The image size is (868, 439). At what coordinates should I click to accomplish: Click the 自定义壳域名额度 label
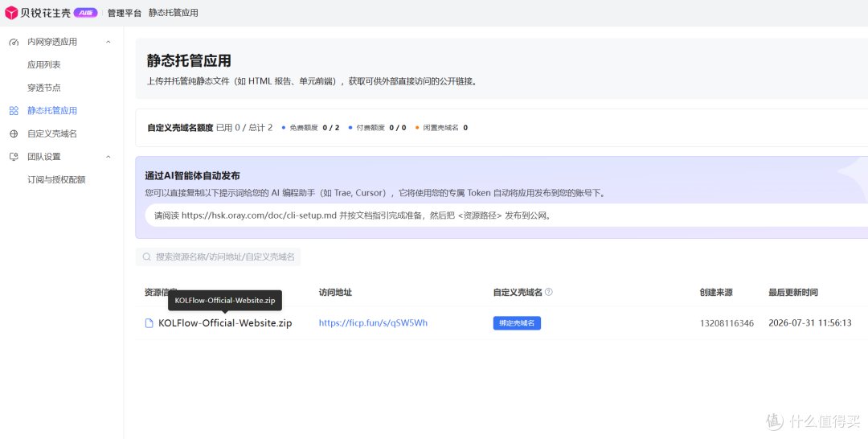tap(180, 128)
